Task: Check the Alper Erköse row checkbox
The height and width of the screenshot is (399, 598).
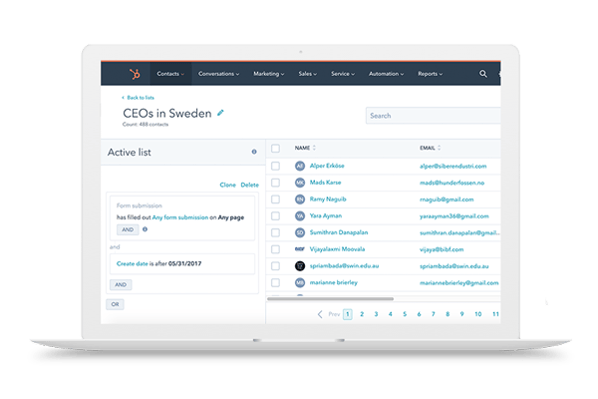Action: 275,166
